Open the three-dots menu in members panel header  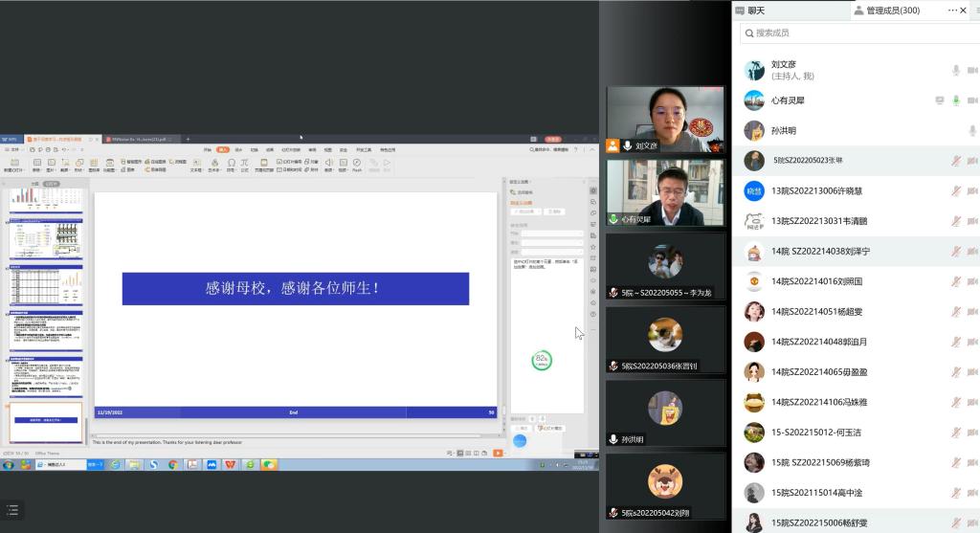click(x=952, y=11)
